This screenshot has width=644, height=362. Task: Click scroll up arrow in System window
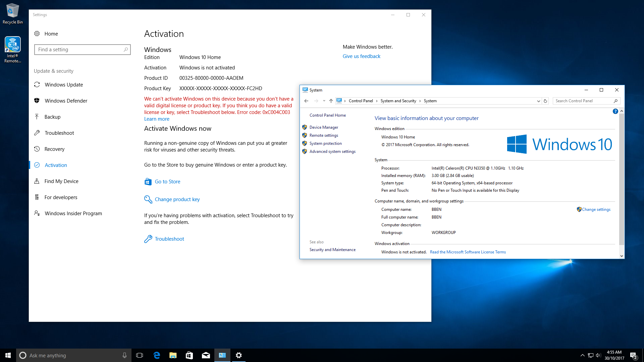click(622, 111)
